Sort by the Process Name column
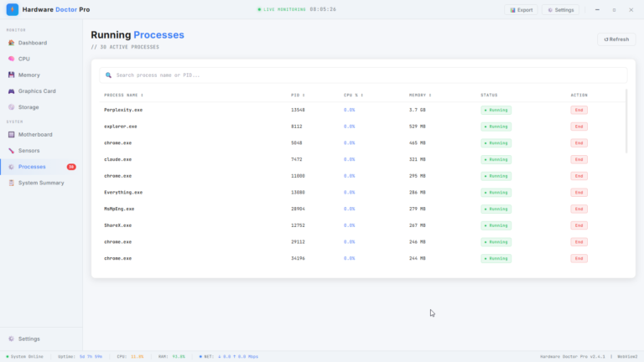Screen dimensions: 644x362 pos(123,95)
